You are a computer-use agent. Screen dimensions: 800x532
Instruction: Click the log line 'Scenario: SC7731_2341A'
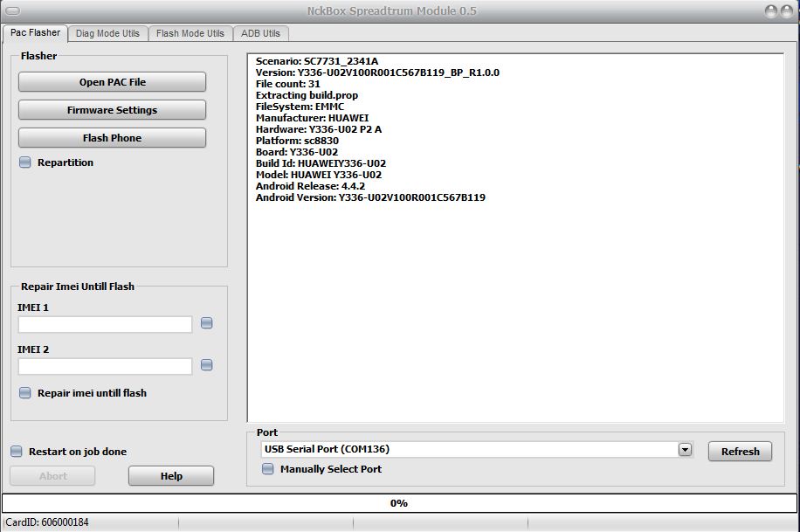click(317, 61)
